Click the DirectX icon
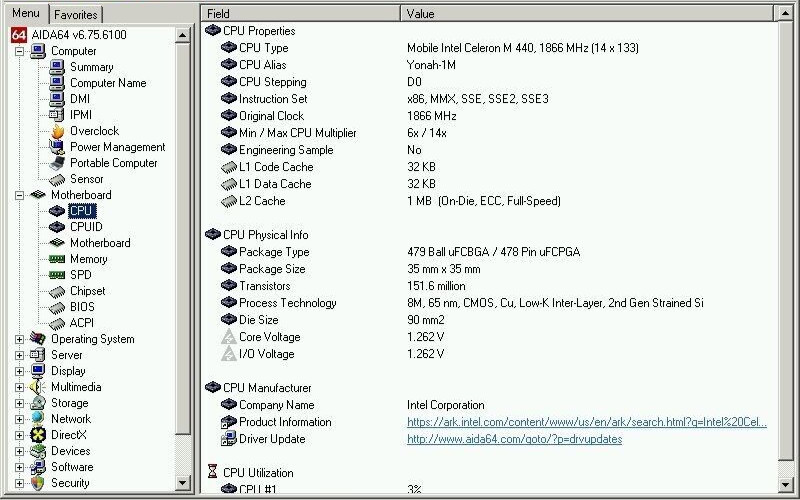 [x=38, y=435]
